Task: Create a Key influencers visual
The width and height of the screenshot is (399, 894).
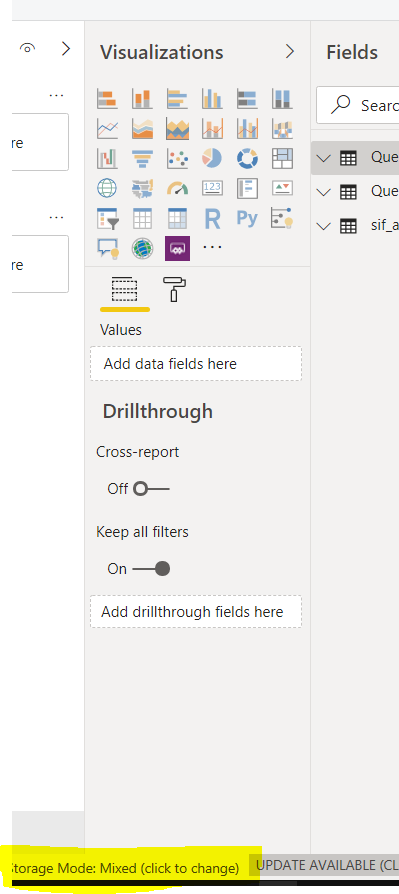Action: tap(282, 218)
